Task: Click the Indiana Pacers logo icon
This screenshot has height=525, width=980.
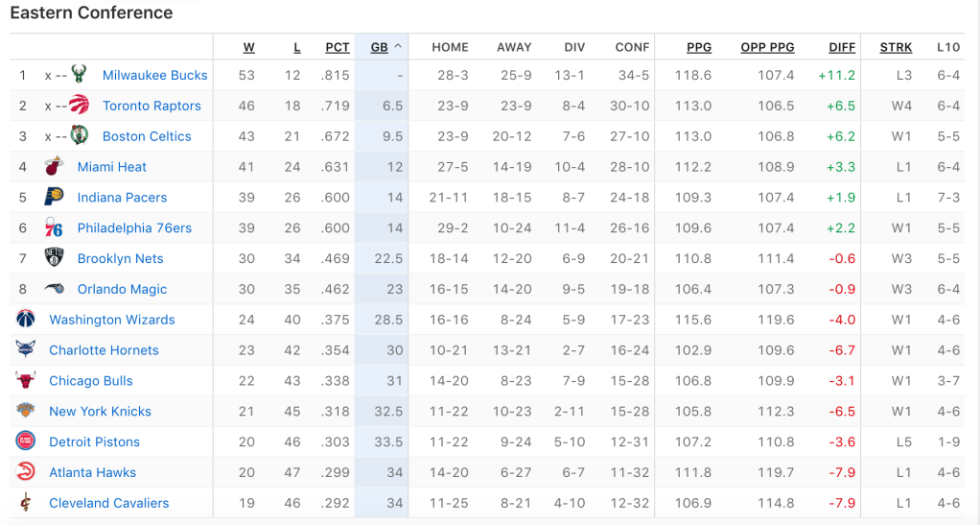Action: coord(54,198)
